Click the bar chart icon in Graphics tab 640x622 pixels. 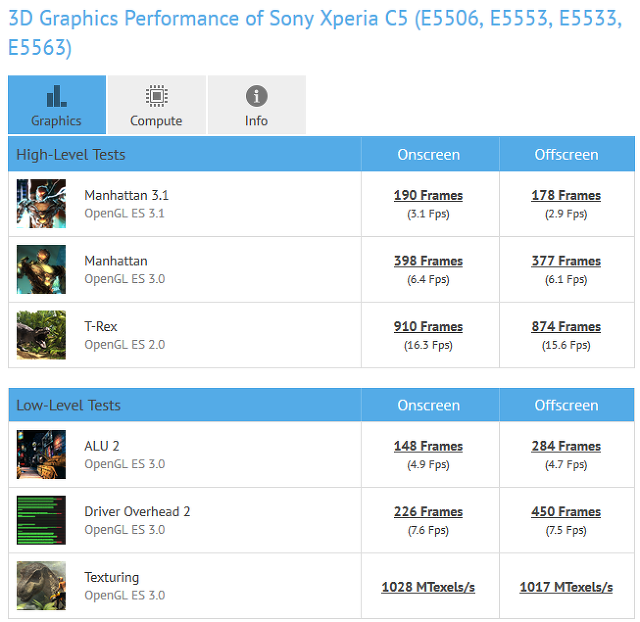coord(57,96)
